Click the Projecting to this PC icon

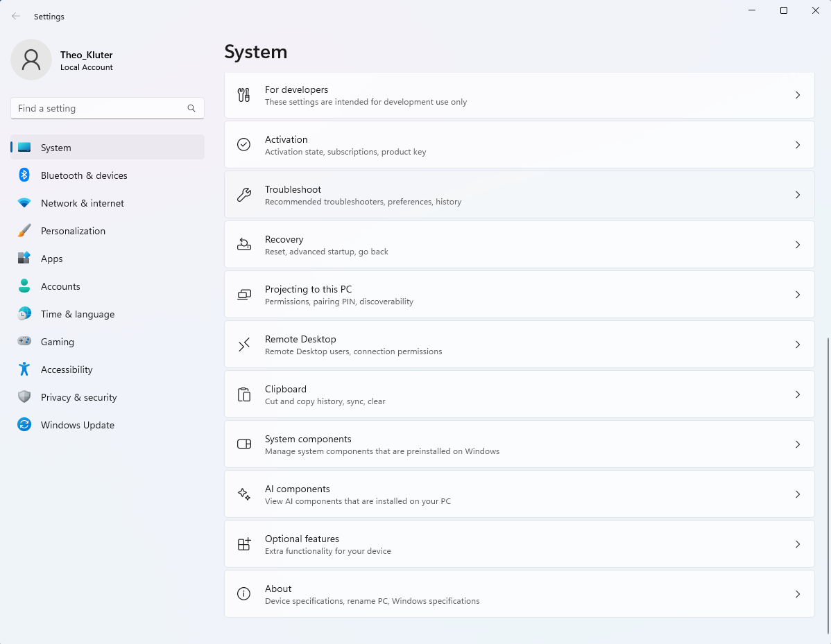click(243, 295)
